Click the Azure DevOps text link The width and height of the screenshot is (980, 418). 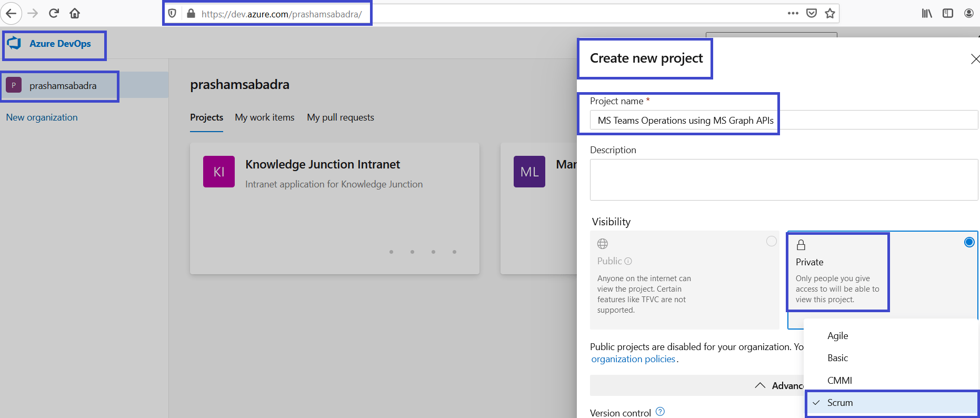[x=60, y=44]
